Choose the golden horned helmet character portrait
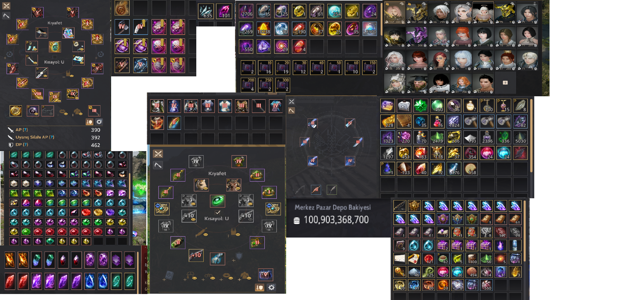Screen dimensions: 644x300 pos(505,13)
